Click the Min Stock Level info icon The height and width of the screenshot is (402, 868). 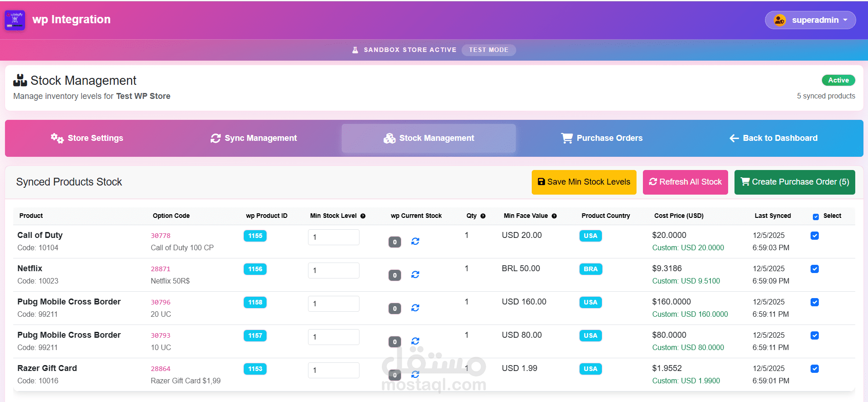(x=363, y=216)
